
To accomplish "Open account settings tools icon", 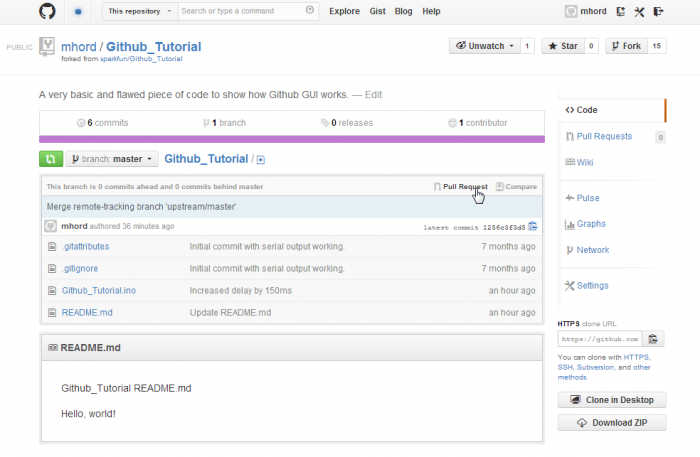I will 639,12.
